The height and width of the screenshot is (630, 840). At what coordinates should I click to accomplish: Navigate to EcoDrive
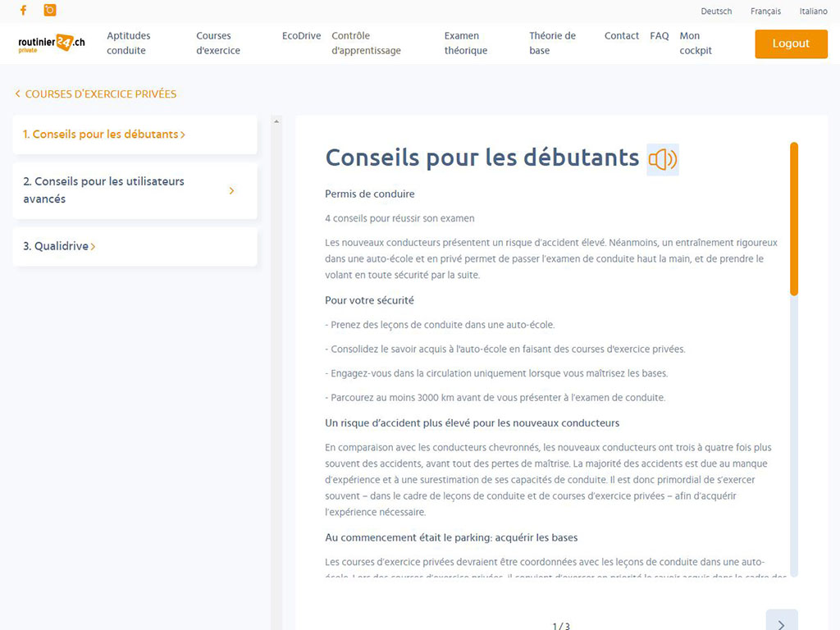(301, 36)
